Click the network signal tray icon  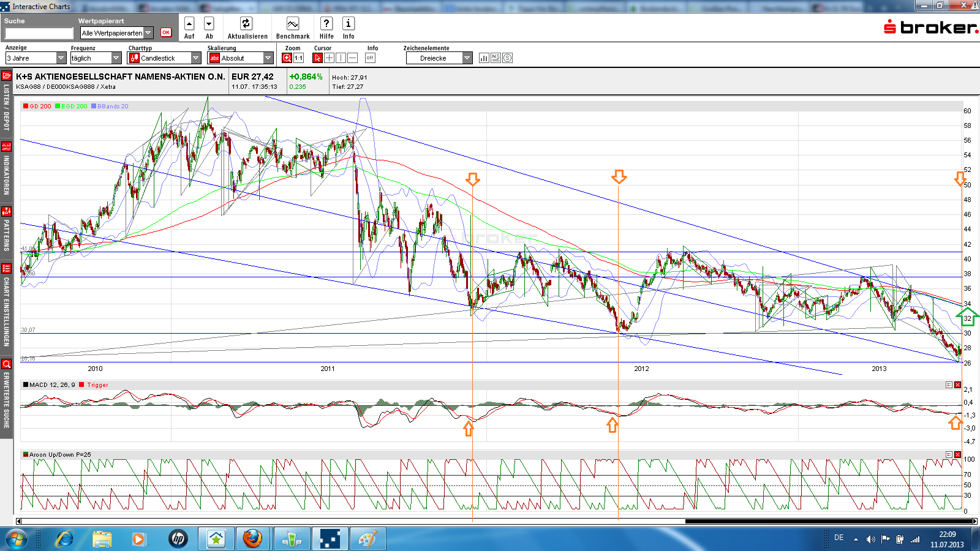[x=915, y=539]
